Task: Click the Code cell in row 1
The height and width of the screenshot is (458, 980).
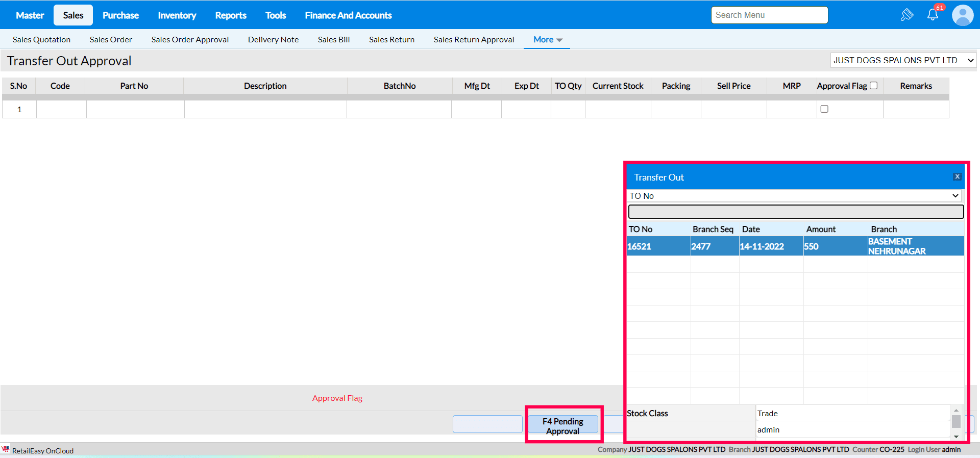Action: [61, 109]
